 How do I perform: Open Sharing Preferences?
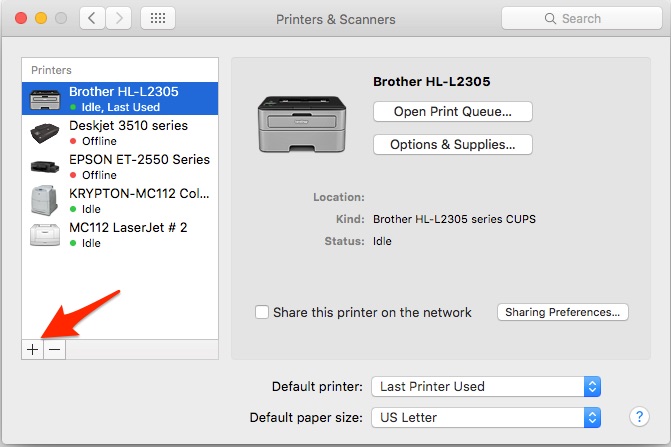pyautogui.click(x=563, y=312)
